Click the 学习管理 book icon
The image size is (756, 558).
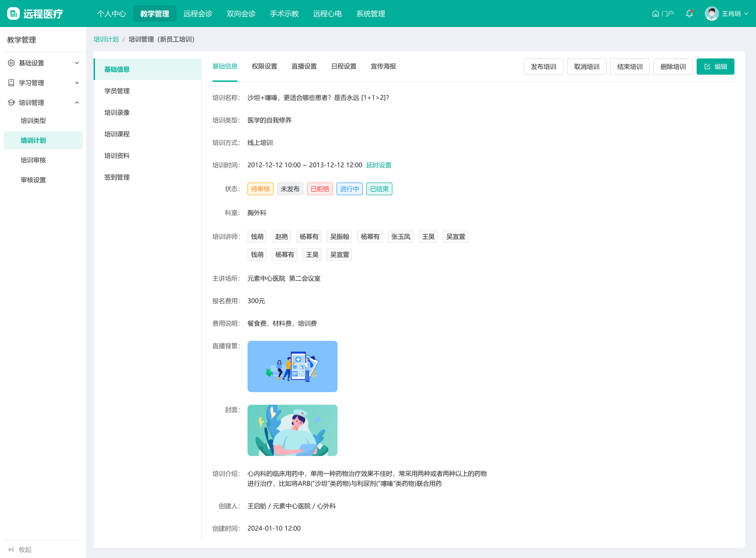[11, 83]
